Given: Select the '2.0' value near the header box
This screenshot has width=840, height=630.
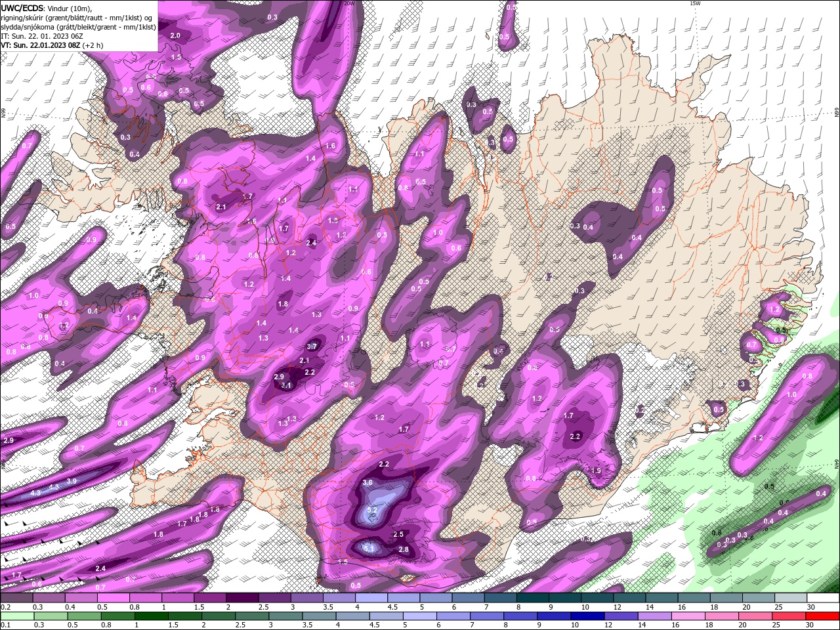Looking at the screenshot, I should 175,35.
